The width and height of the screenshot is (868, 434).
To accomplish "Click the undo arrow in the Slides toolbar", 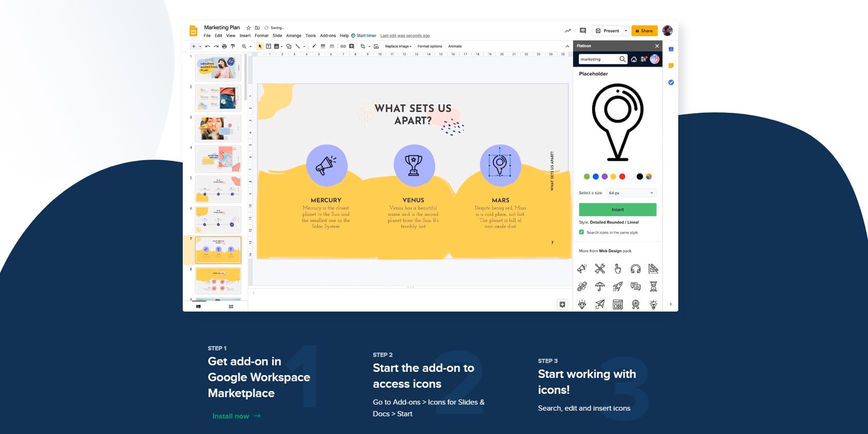I will click(x=208, y=47).
